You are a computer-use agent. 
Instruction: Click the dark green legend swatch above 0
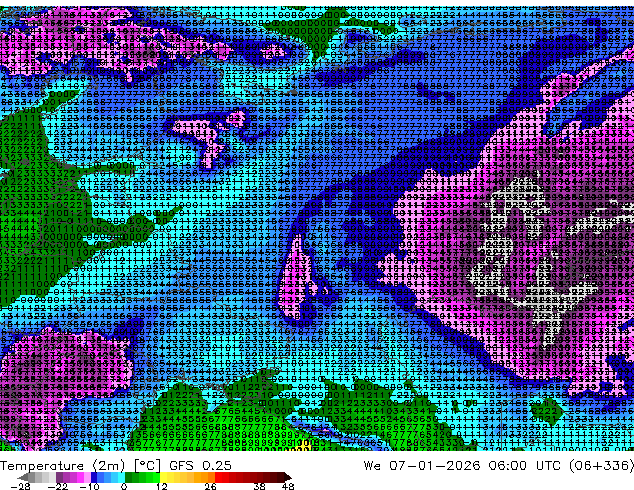tap(128, 477)
